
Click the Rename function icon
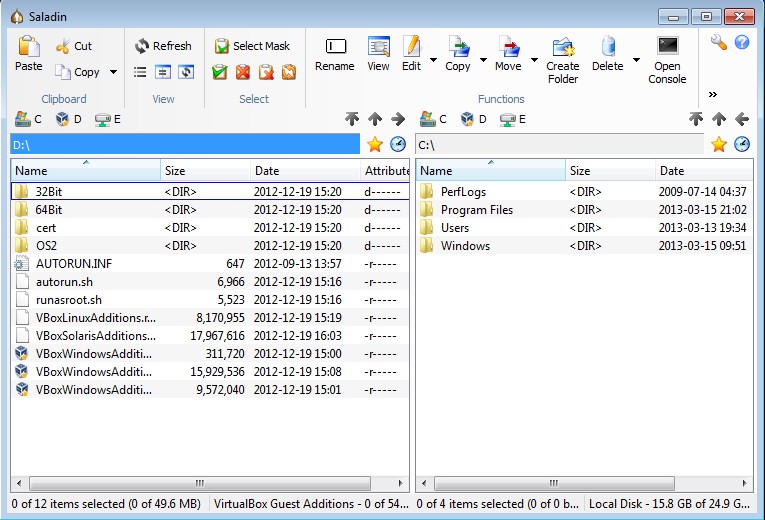click(334, 53)
